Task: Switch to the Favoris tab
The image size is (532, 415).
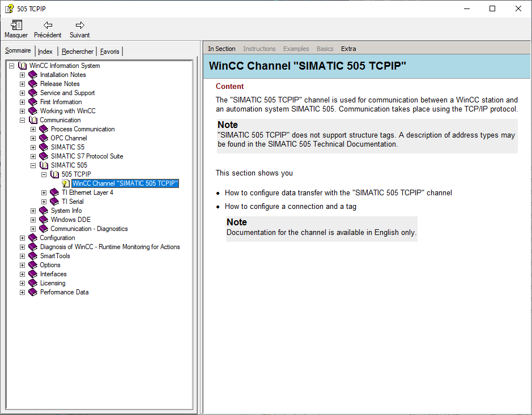Action: pyautogui.click(x=109, y=52)
